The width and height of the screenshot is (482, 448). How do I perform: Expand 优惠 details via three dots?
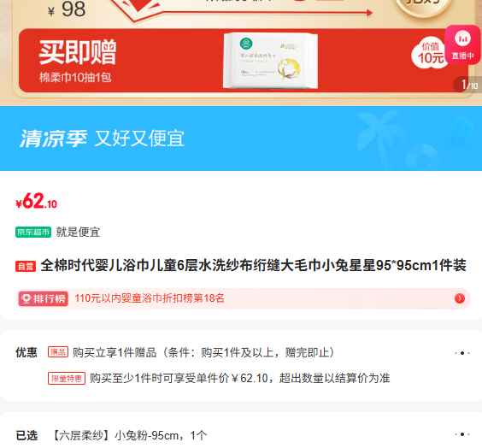[462, 353]
